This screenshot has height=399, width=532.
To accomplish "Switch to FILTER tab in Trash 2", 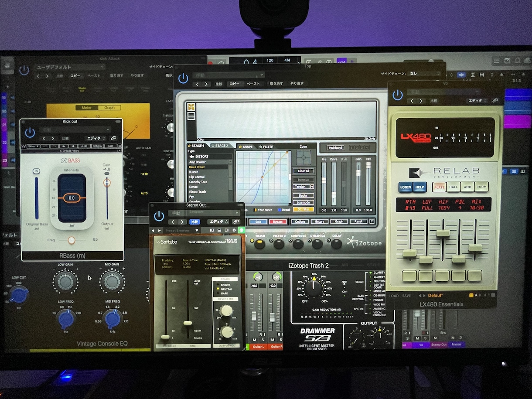I will pyautogui.click(x=267, y=147).
